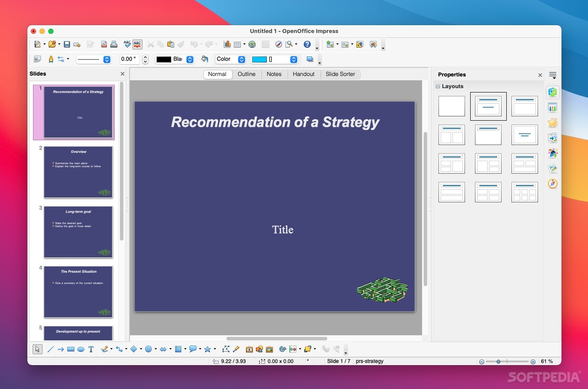Click the 'Recommendation of a Strategy' slide title

coord(275,122)
